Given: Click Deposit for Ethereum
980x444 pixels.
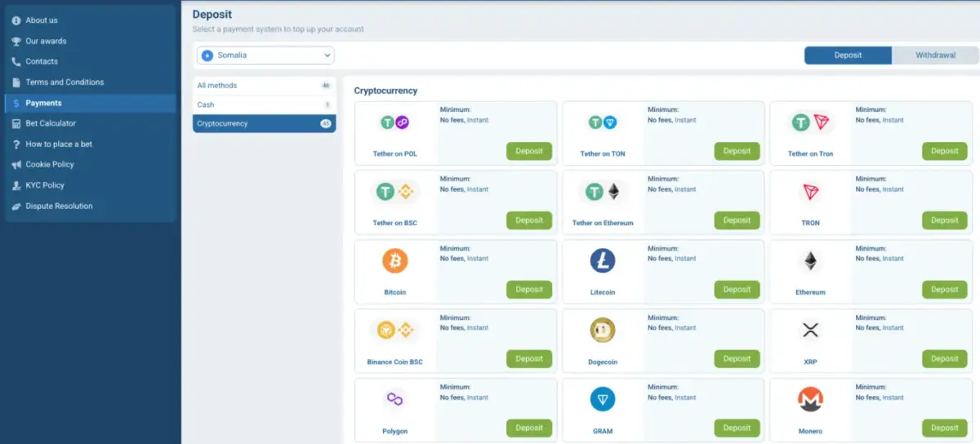Looking at the screenshot, I should [944, 290].
